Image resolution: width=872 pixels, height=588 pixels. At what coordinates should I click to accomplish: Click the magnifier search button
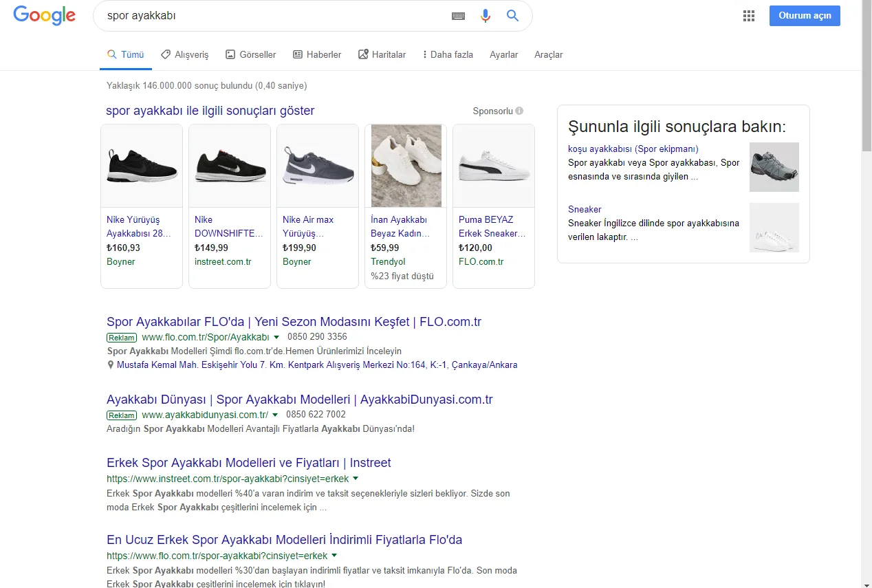point(512,15)
